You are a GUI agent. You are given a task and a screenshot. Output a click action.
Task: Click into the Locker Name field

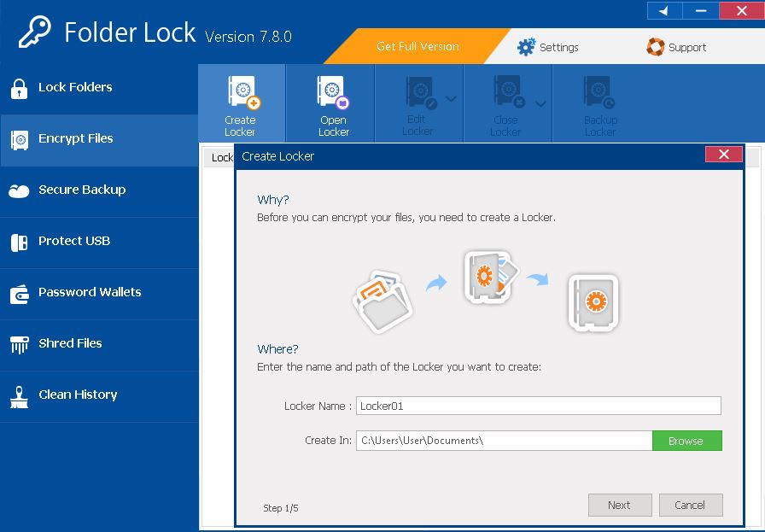(538, 406)
